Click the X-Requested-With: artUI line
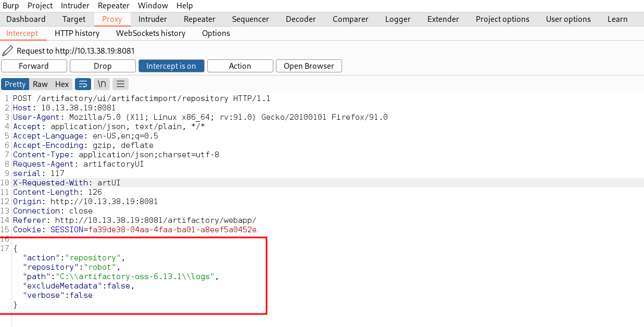This screenshot has height=327, width=644. 67,183
